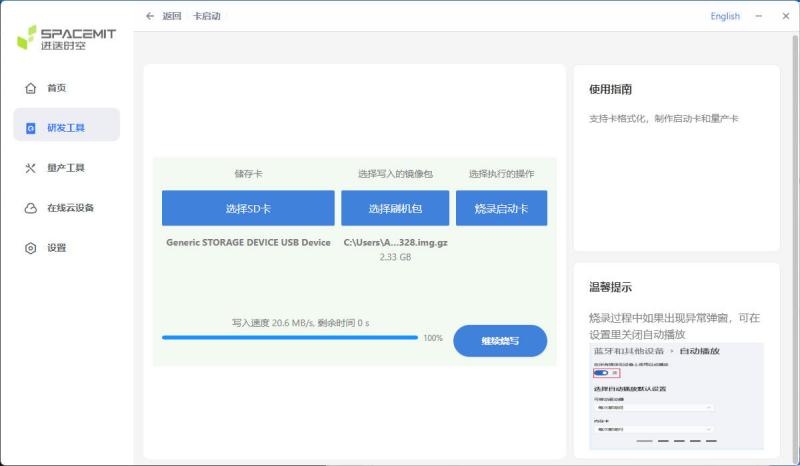Click the 量产工具 wrench icon
This screenshot has height=466, width=800.
31,168
